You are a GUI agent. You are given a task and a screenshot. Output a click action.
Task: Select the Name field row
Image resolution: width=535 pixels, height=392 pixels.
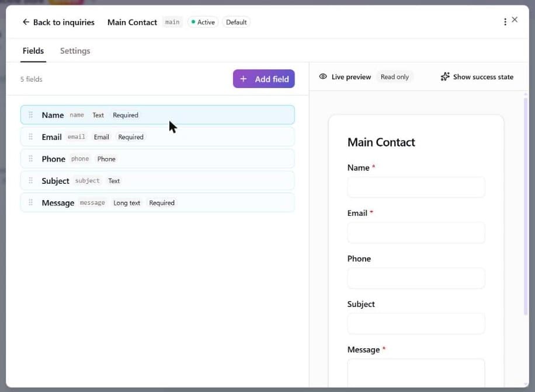[157, 115]
